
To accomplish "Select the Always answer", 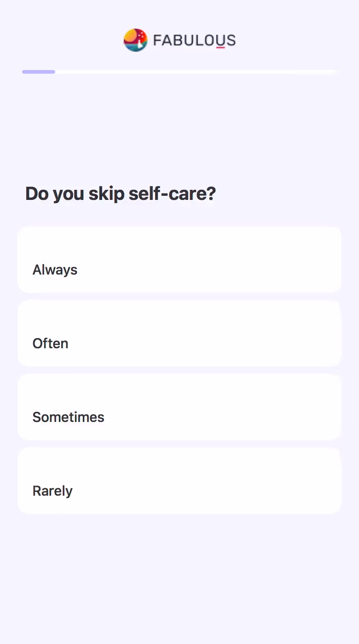I will click(179, 259).
